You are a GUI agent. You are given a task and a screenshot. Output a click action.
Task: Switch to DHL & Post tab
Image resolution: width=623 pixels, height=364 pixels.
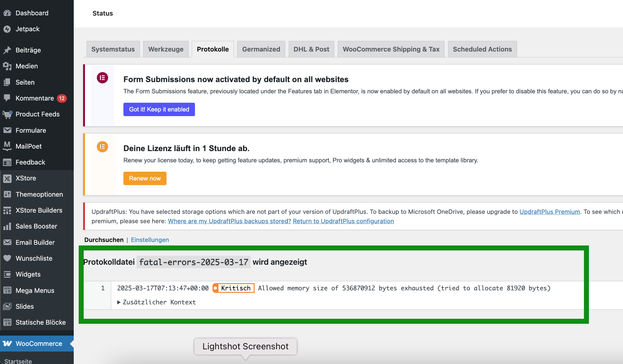point(311,49)
